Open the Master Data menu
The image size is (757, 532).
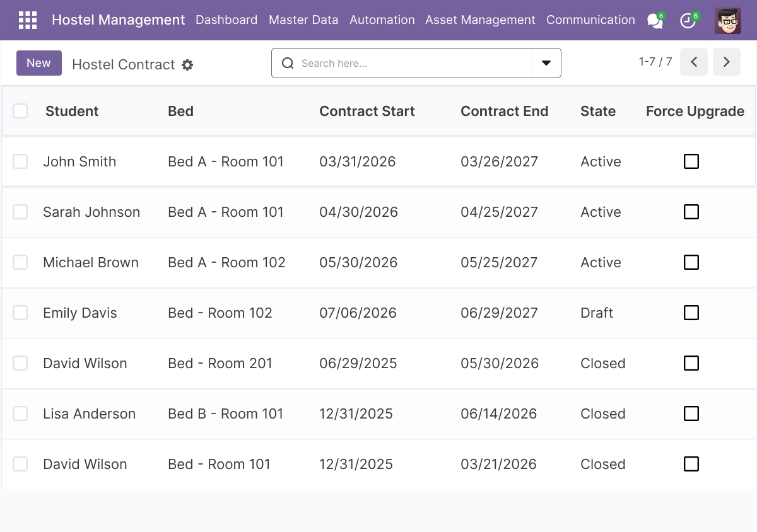[x=303, y=20]
